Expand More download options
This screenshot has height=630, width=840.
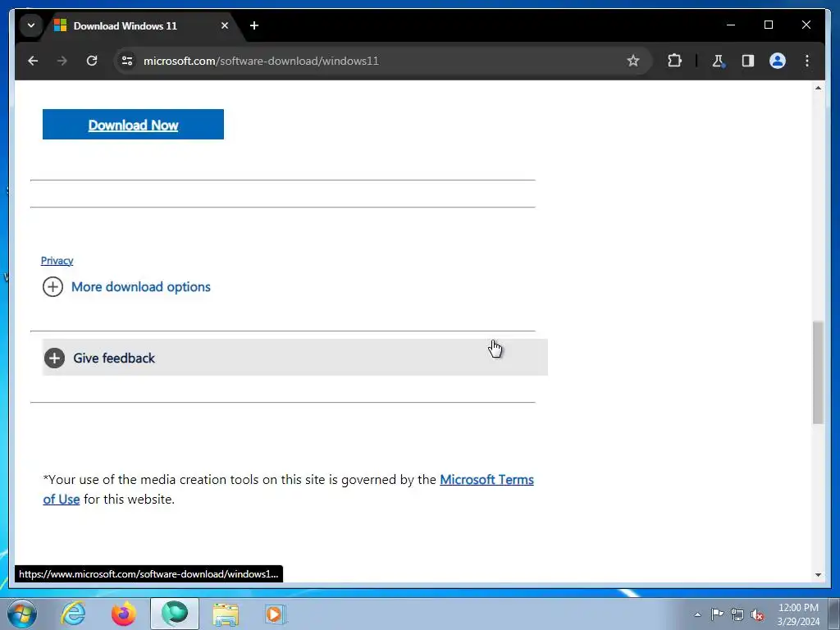[x=126, y=287]
